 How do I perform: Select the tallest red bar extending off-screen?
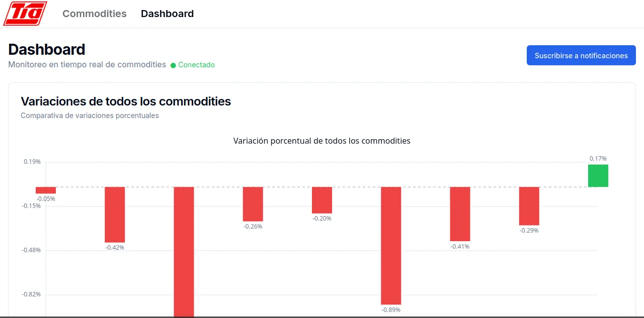pyautogui.click(x=184, y=251)
